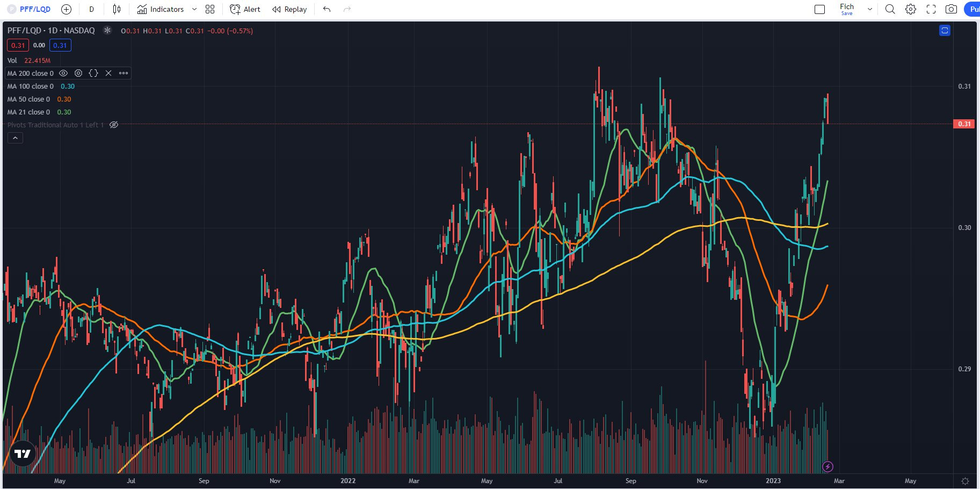Select the MA 21 close 0 legend
Viewport: 980px width, 489px height.
28,112
